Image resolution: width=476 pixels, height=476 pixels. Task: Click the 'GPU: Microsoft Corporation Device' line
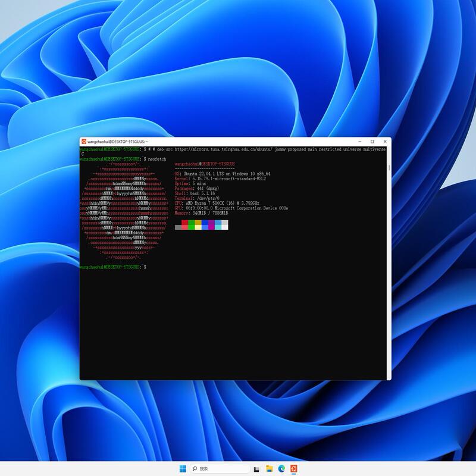231,208
